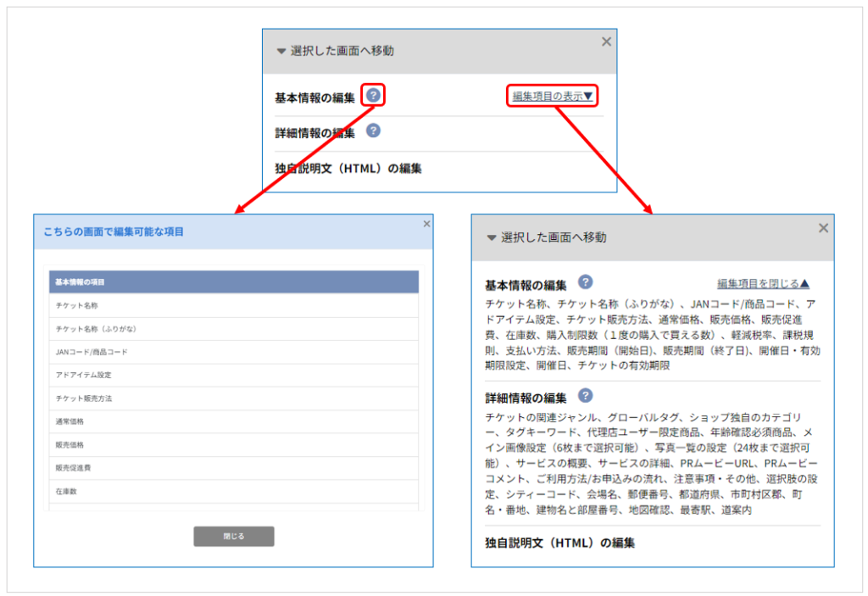The width and height of the screenshot is (868, 596).
Task: Close the top 選択した画面へ移動 panel
Action: 607,42
